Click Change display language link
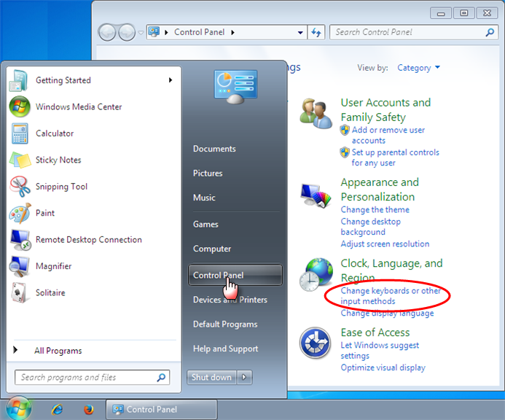This screenshot has width=505, height=420. tap(387, 313)
